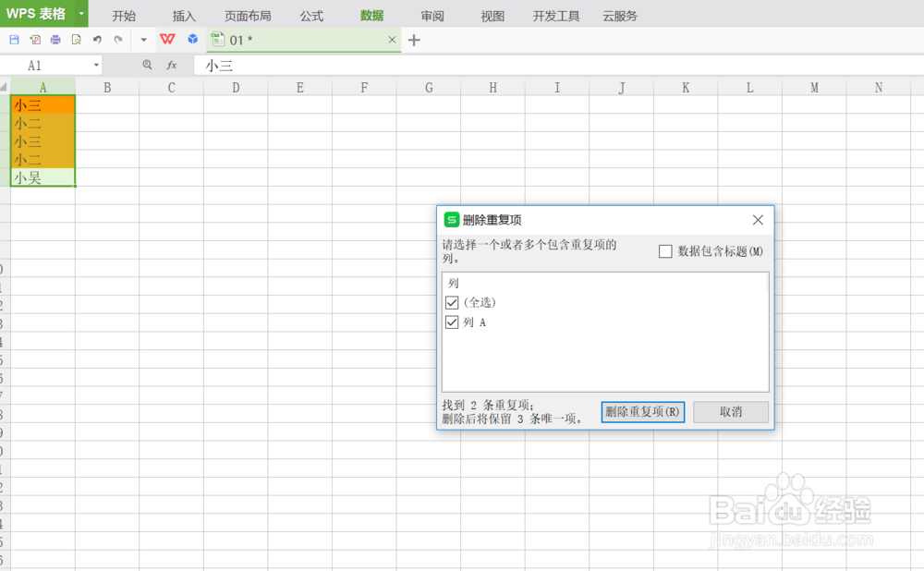Open the WPS 表格 application menu dropdown
924x571 pixels.
[81, 13]
